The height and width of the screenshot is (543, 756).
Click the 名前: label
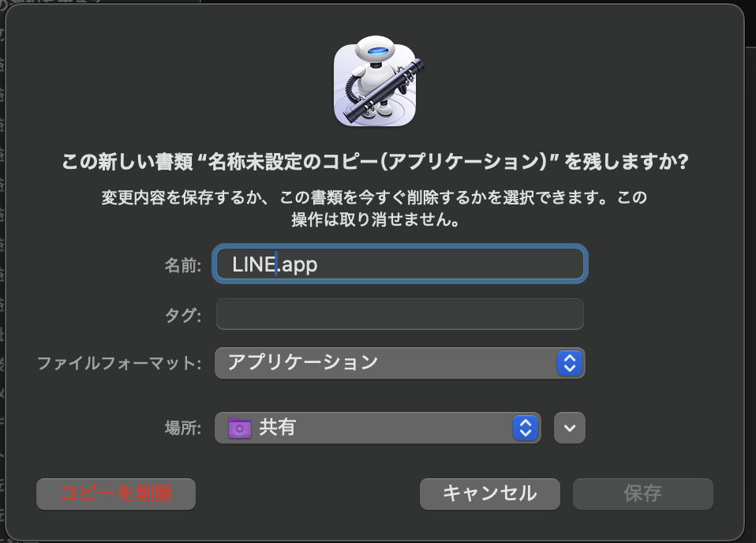183,264
